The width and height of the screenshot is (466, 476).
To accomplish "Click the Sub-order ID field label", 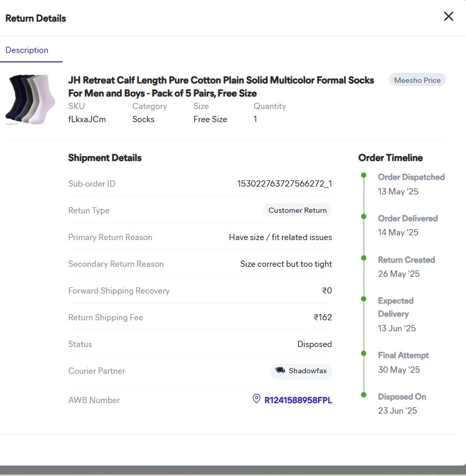I will click(92, 183).
